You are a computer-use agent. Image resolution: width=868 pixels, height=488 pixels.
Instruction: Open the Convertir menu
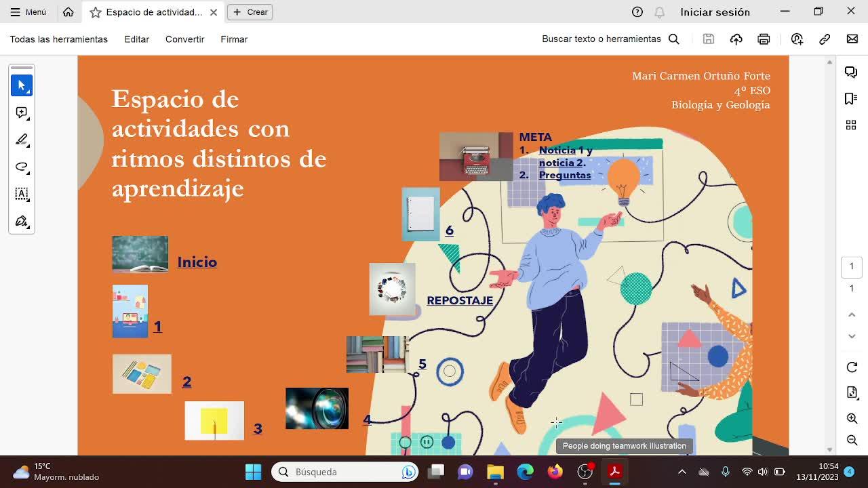pos(184,39)
